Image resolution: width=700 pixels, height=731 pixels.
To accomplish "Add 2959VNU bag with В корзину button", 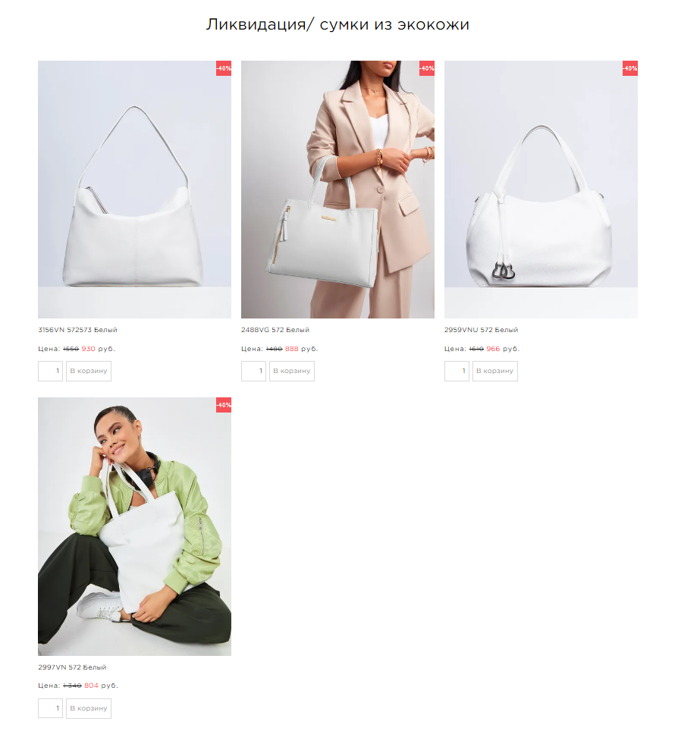I will point(494,371).
